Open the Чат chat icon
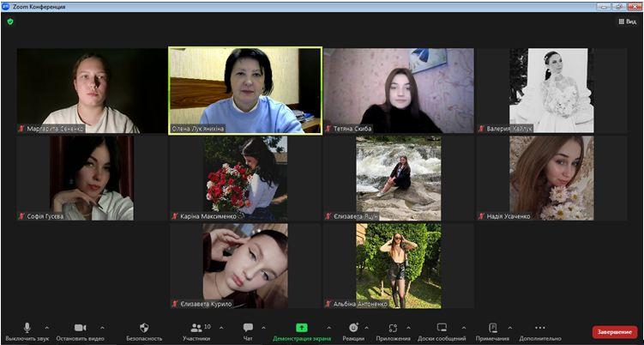 coord(248,327)
